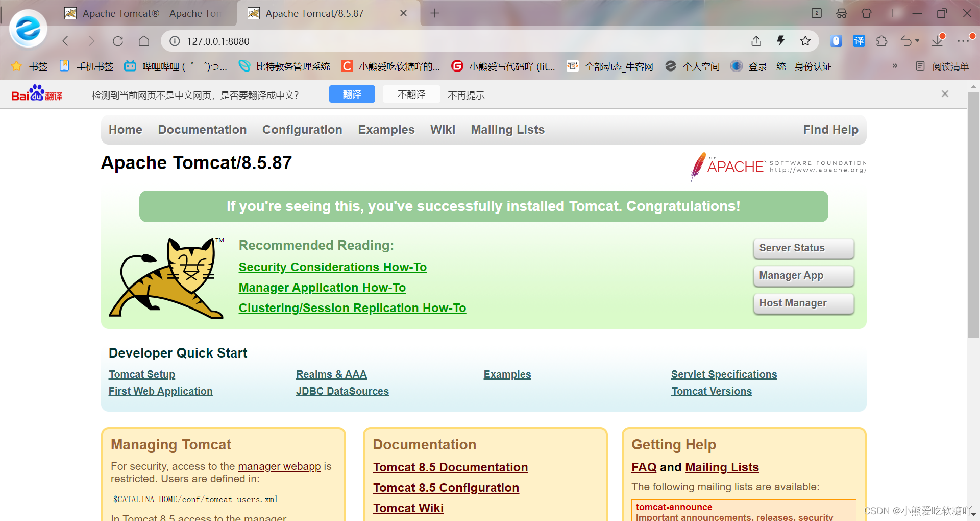Open the browser three-dot menu
The width and height of the screenshot is (980, 521).
(964, 41)
